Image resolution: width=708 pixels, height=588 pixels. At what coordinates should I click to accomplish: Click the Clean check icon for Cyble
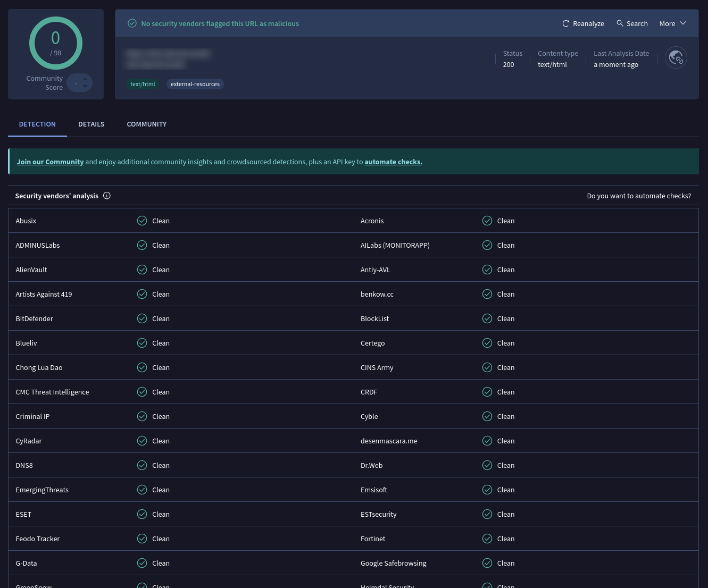click(x=487, y=416)
